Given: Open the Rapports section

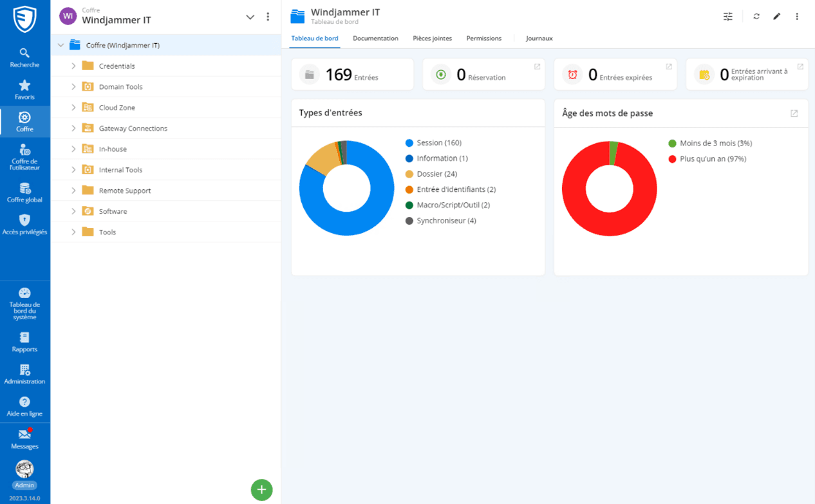Looking at the screenshot, I should coord(24,342).
